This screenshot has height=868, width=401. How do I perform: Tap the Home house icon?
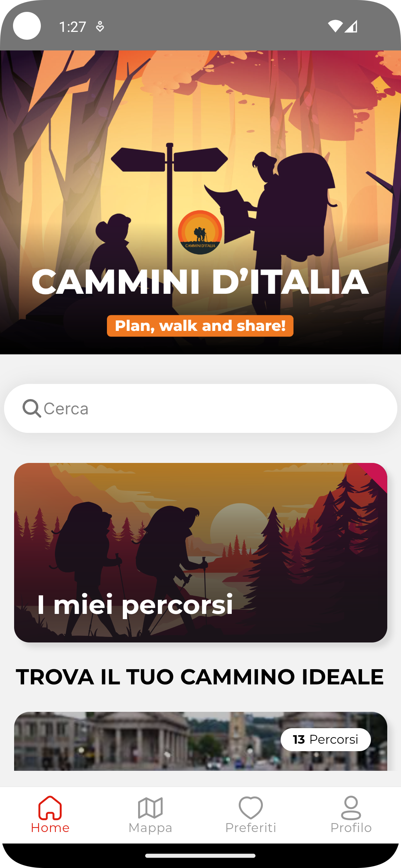50,807
